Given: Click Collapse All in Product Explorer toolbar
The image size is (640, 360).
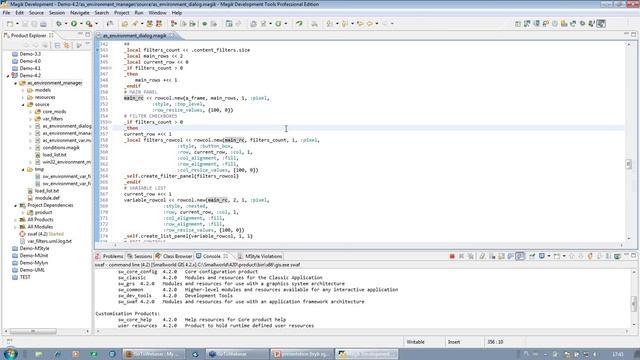Looking at the screenshot, I should click(57, 45).
